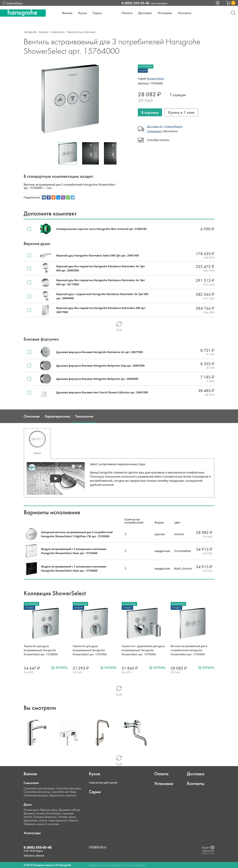
Task: Click refresh icon under Вы смотрели
Action: point(119,758)
